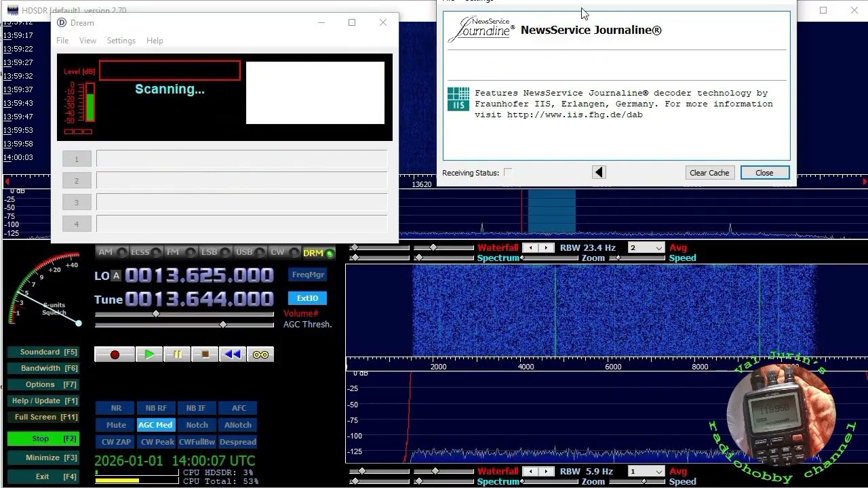Click the lower Zoom slider handle

(x=643, y=482)
